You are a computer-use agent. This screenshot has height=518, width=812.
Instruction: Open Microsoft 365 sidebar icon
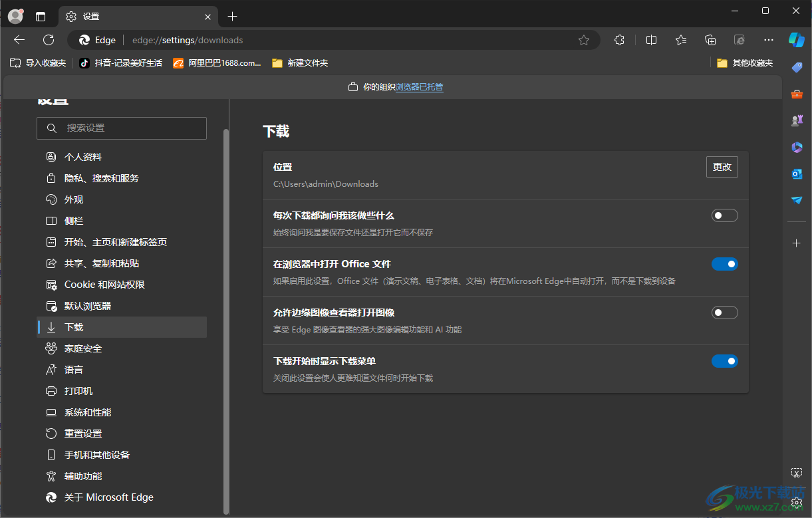click(x=797, y=147)
